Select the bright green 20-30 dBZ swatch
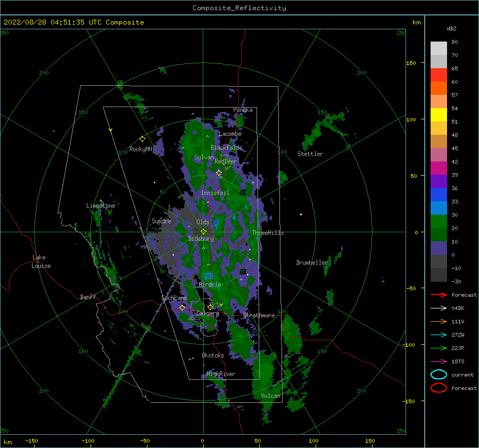Screen dimensions: 479x448 tap(439, 222)
